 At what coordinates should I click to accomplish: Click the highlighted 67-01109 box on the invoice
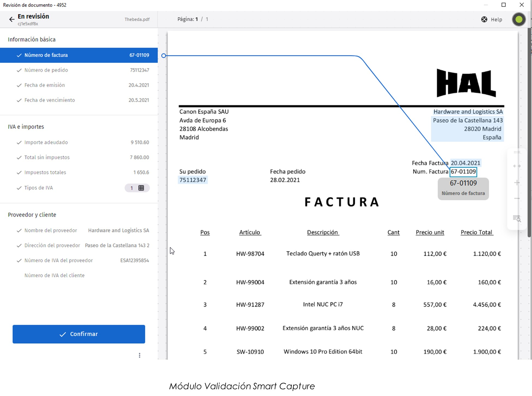(463, 172)
